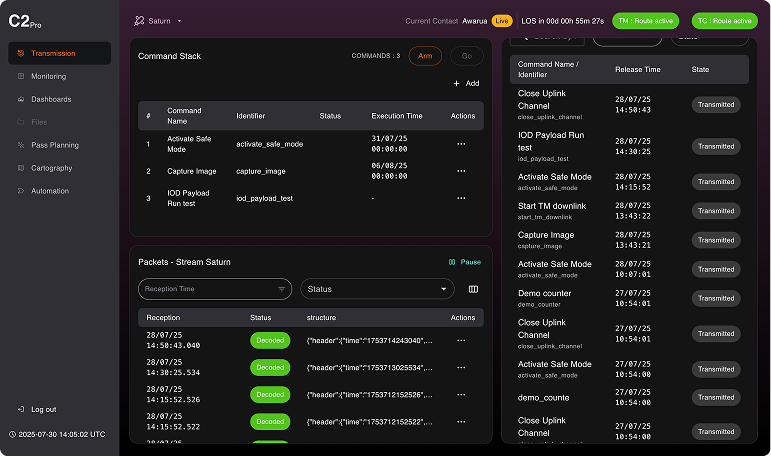This screenshot has width=771, height=457.
Task: Open Dashboards via its sidebar icon
Action: [21, 99]
